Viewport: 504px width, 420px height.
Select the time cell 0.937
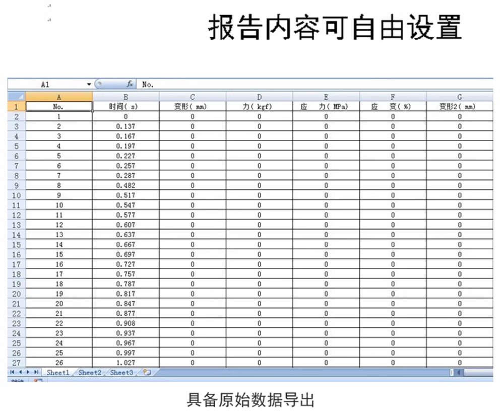coord(125,333)
